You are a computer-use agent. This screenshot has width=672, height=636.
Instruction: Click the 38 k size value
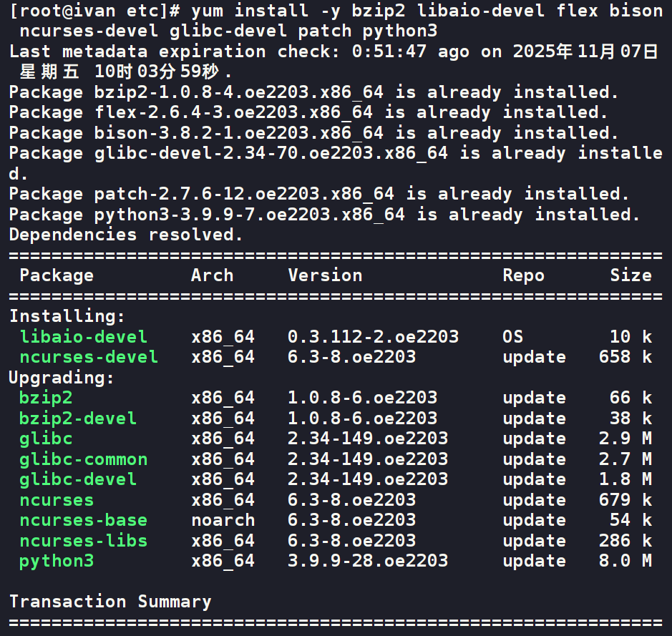(631, 418)
